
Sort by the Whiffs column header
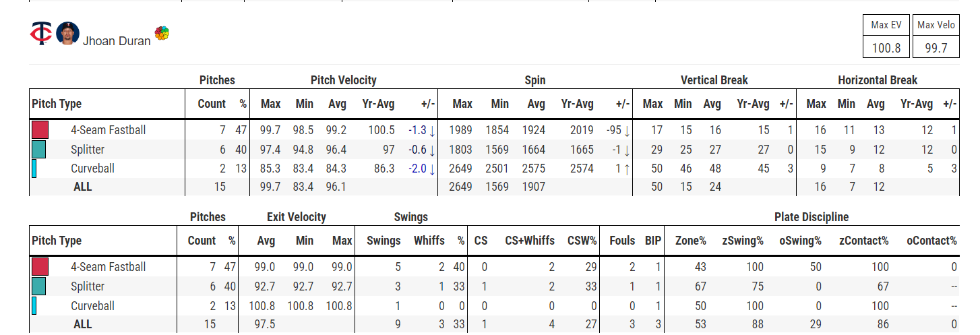click(x=429, y=241)
